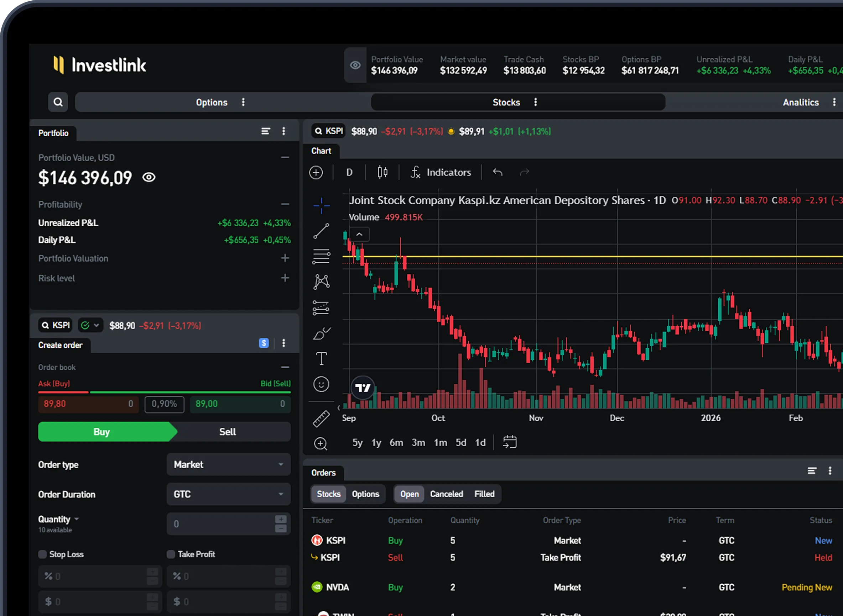This screenshot has height=616, width=843.
Task: Set chart range to 5y
Action: click(x=357, y=442)
